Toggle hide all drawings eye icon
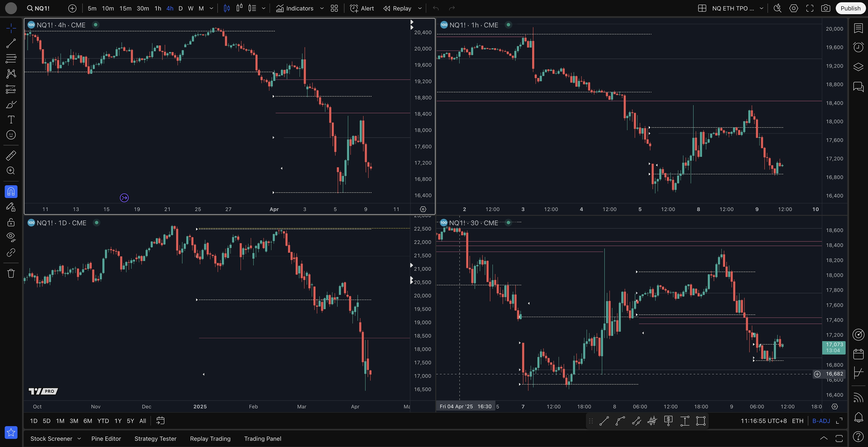The height and width of the screenshot is (447, 868). [x=11, y=237]
